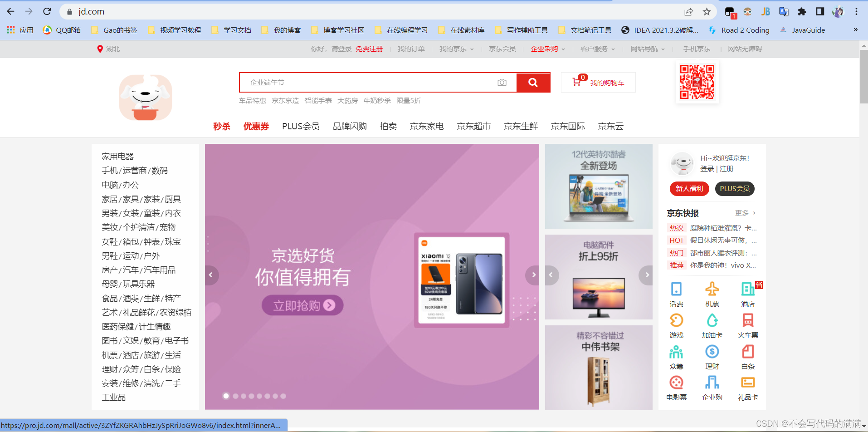Open the 中伟书架 promo card
Viewport: 868px width, 432px height.
pos(599,368)
